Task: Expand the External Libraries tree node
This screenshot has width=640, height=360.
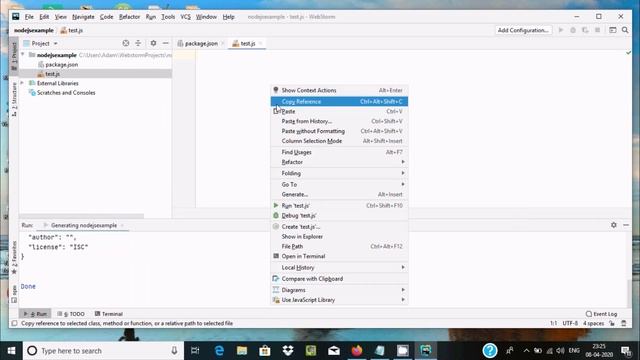Action: tap(23, 83)
